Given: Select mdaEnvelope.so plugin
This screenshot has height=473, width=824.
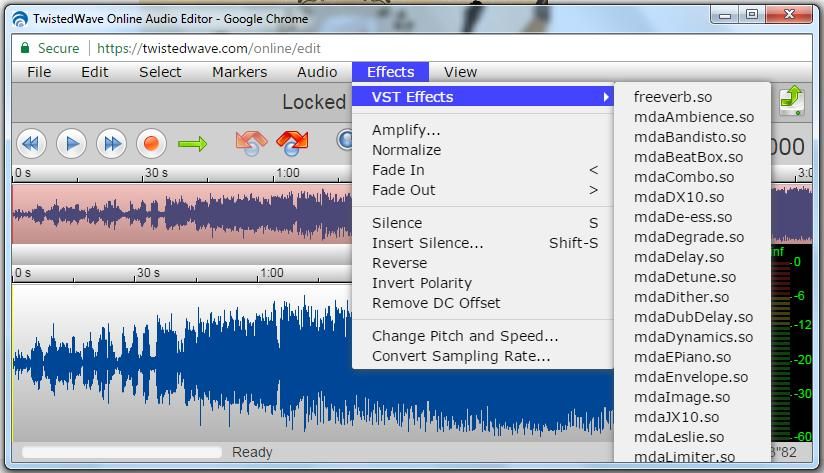Looking at the screenshot, I should [x=692, y=376].
